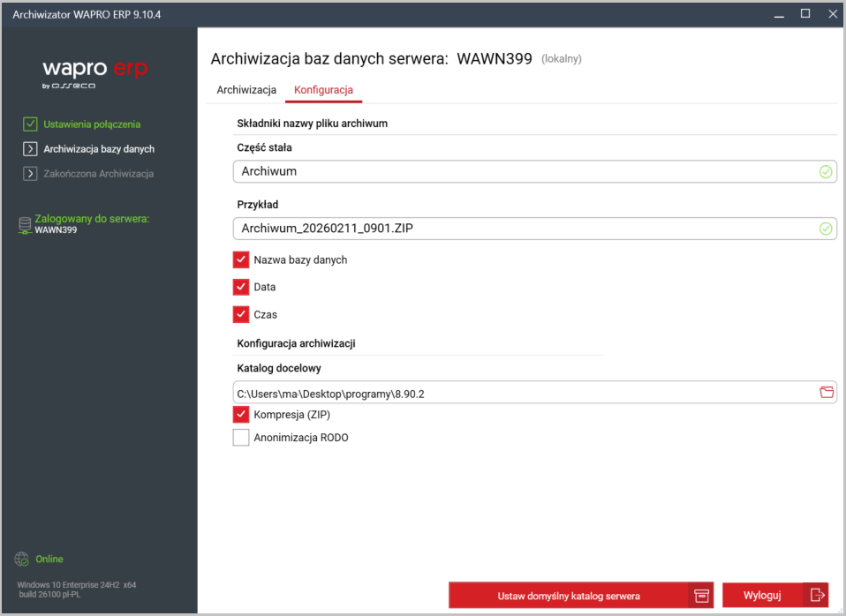Screen dimensions: 846x616
Task: Disable the Czas checkbox
Action: click(241, 314)
